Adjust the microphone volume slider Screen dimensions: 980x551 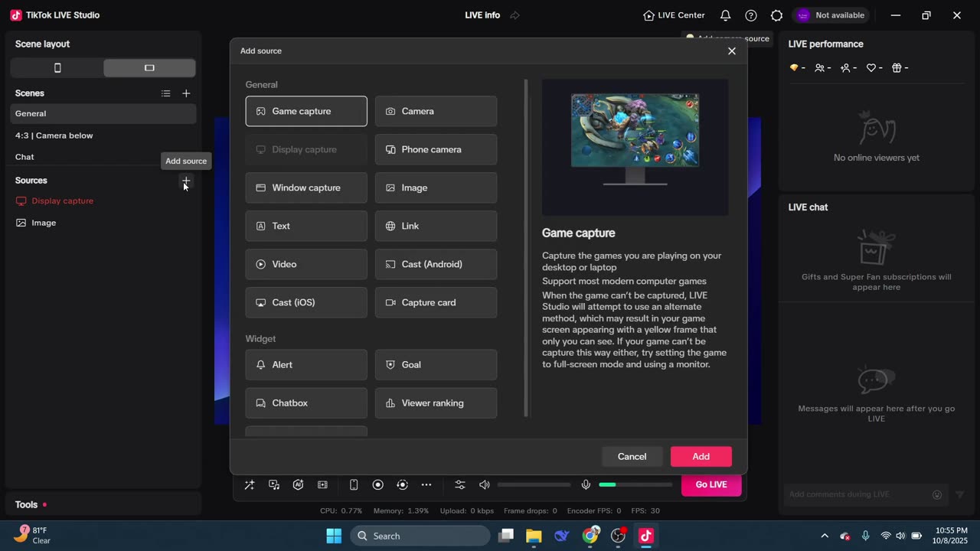(635, 484)
